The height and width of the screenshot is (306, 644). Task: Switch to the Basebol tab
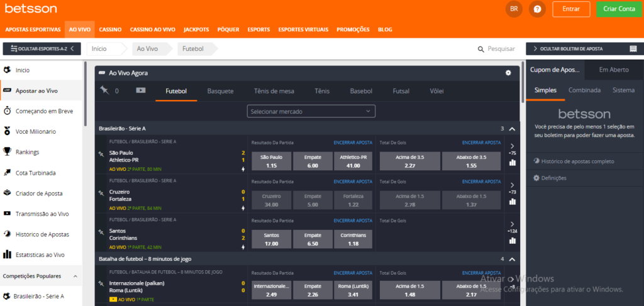[361, 91]
